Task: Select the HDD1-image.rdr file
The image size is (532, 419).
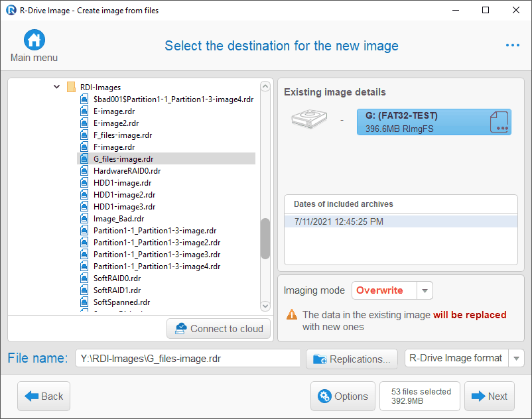Action: [123, 183]
